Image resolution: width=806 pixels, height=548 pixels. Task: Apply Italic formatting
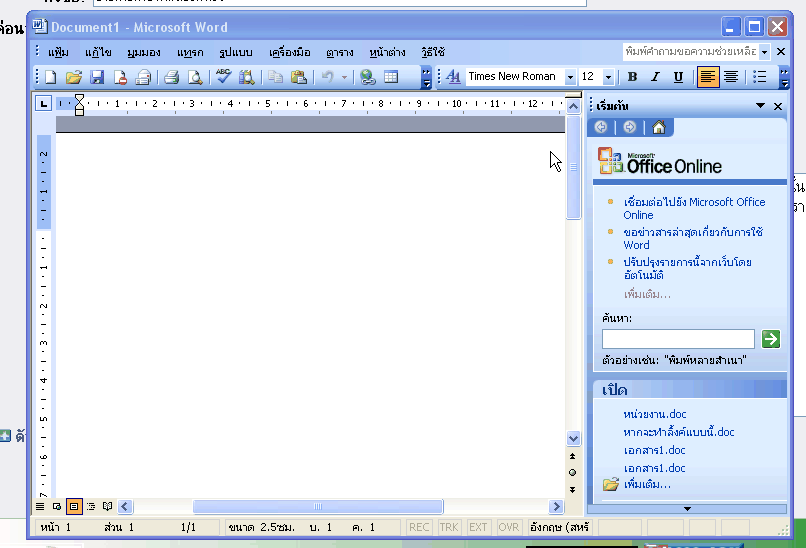(655, 77)
